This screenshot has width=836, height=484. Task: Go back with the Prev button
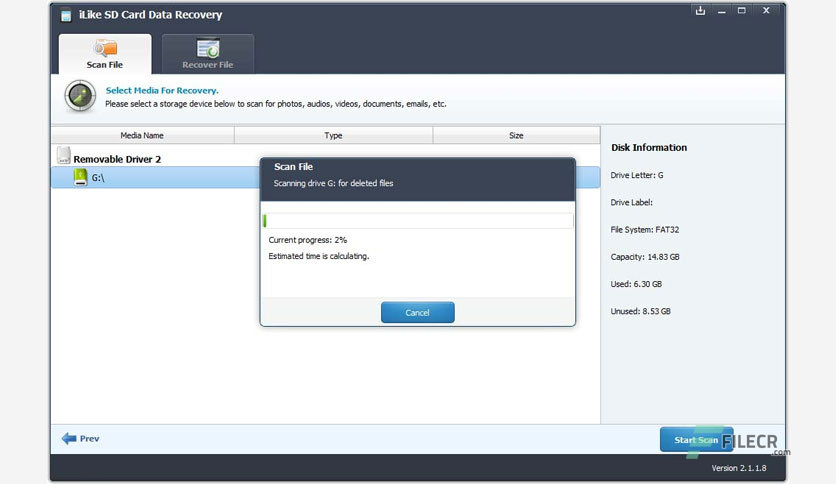point(81,439)
